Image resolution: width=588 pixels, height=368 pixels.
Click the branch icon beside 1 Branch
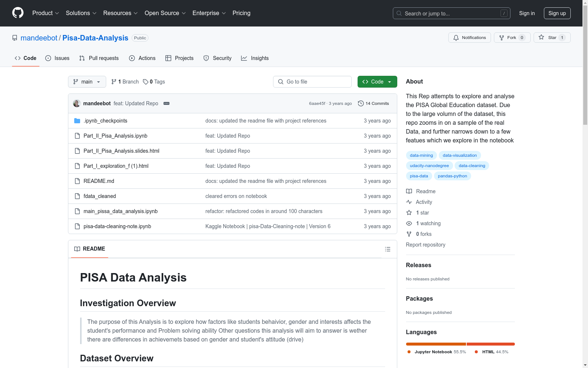point(114,82)
